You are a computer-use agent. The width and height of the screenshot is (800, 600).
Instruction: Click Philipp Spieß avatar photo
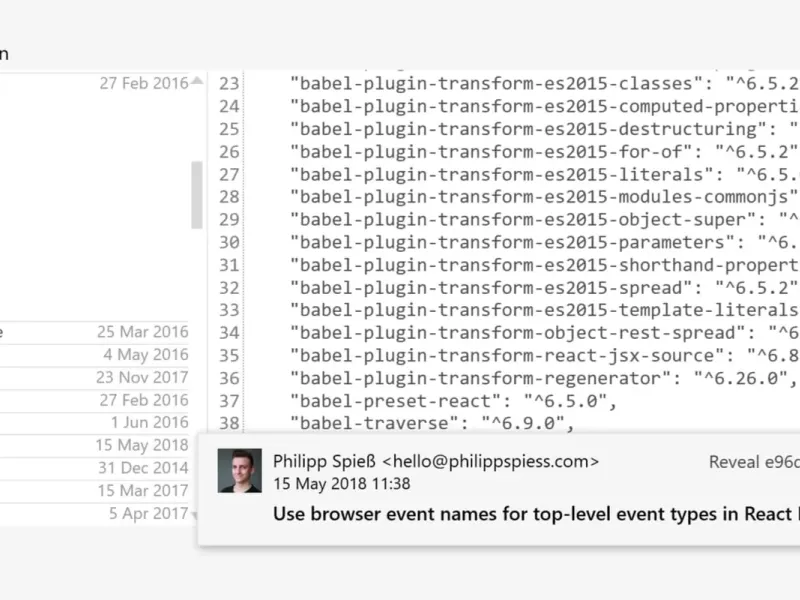pos(239,470)
